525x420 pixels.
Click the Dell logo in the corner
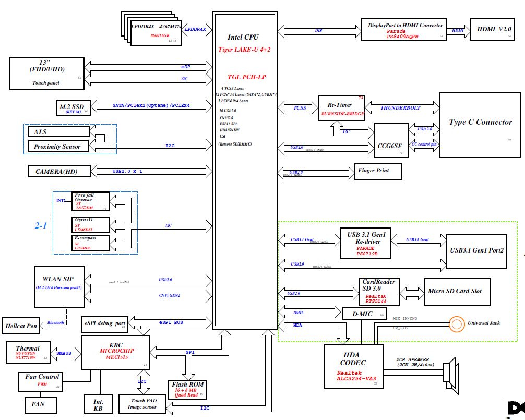[515, 409]
